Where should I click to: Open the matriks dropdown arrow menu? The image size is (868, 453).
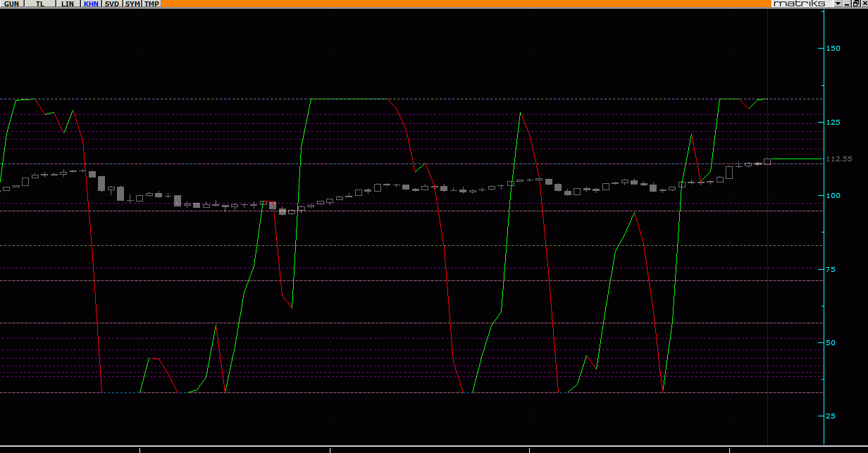(x=838, y=4)
